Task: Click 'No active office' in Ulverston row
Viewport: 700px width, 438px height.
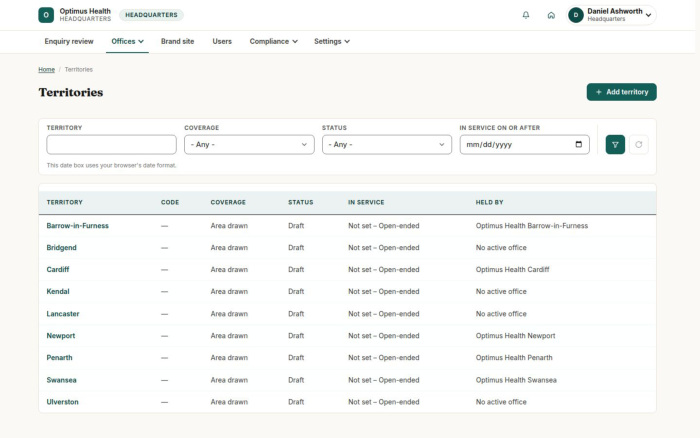Action: pos(501,402)
